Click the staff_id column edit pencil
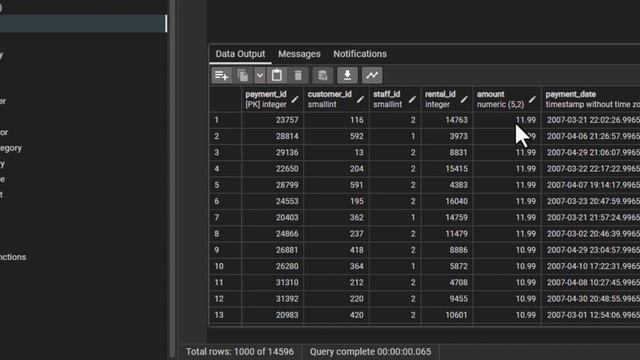The image size is (640, 360). coord(412,99)
